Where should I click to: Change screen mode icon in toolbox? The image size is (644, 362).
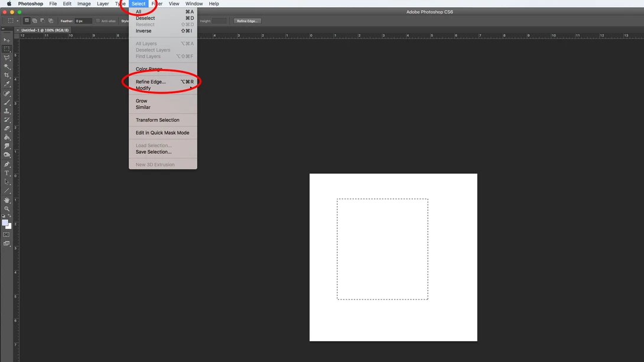click(6, 244)
